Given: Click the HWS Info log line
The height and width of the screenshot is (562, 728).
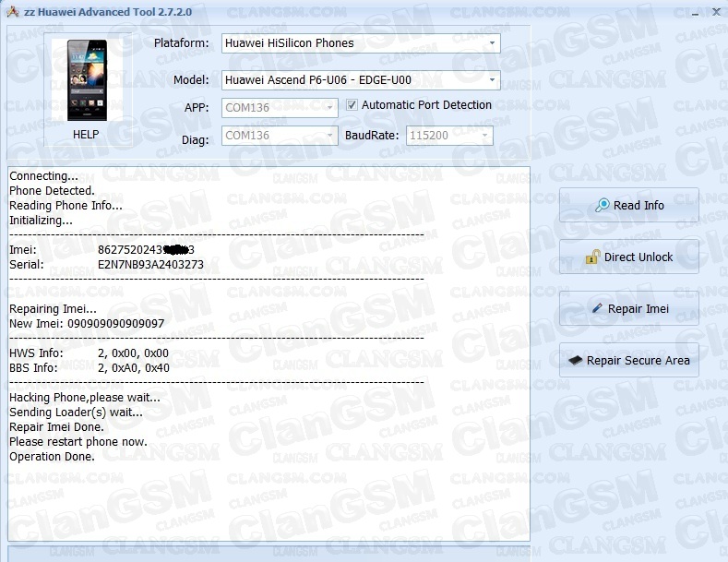Looking at the screenshot, I should click(x=90, y=353).
